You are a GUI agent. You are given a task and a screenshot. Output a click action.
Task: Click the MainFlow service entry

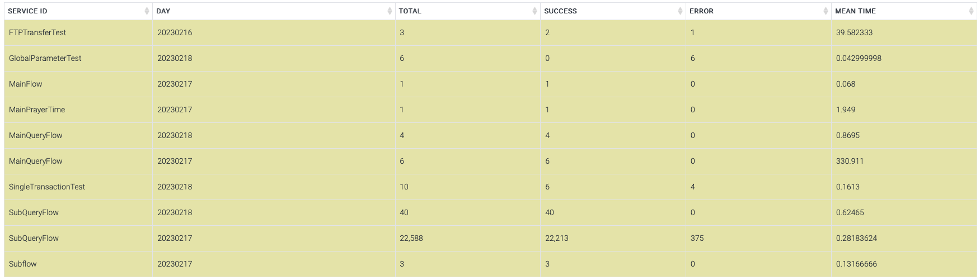point(26,84)
